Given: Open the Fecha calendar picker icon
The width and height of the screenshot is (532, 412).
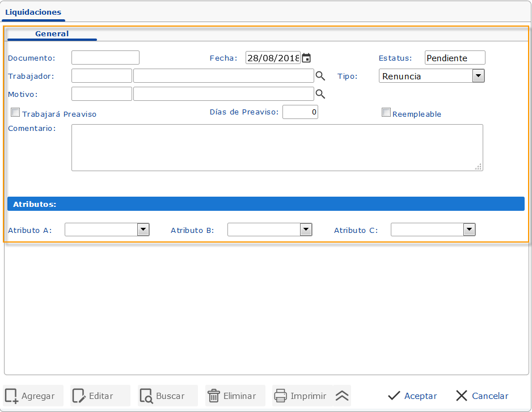Looking at the screenshot, I should click(306, 58).
